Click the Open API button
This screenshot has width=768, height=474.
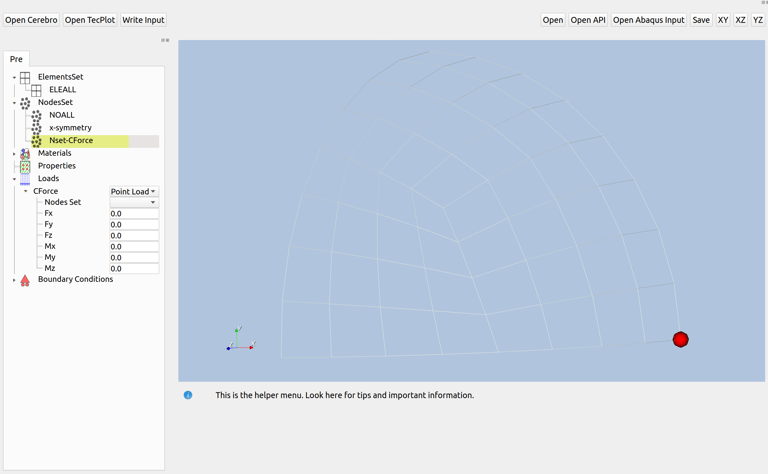588,20
